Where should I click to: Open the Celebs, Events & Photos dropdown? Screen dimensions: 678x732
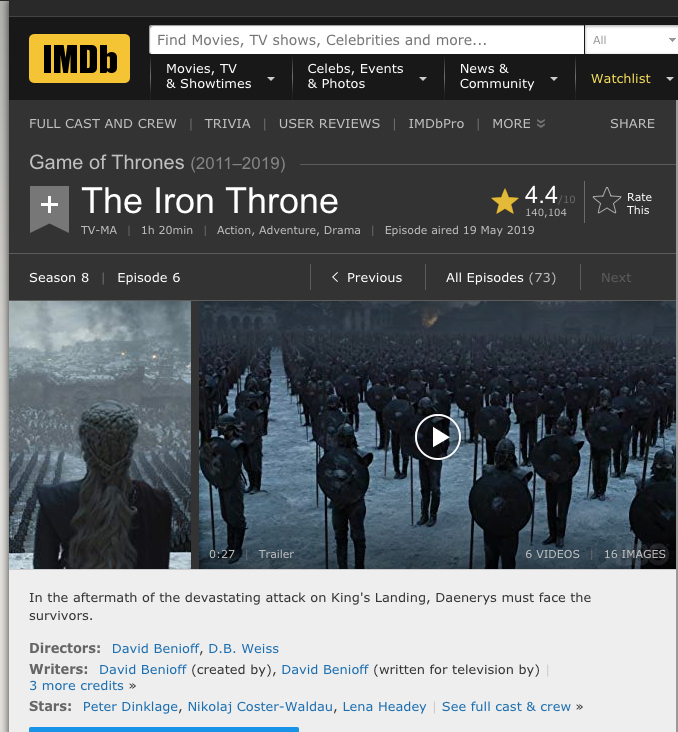point(367,76)
